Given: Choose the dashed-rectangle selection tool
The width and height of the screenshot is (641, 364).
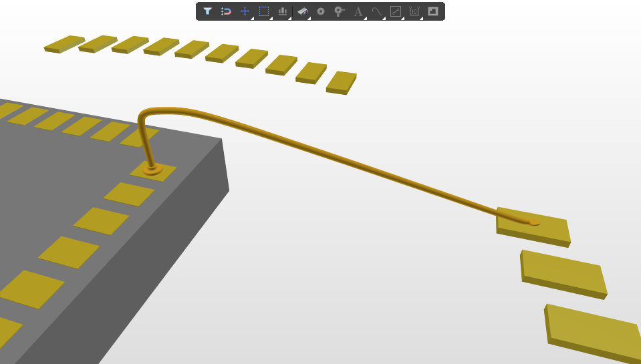Looking at the screenshot, I should (264, 11).
